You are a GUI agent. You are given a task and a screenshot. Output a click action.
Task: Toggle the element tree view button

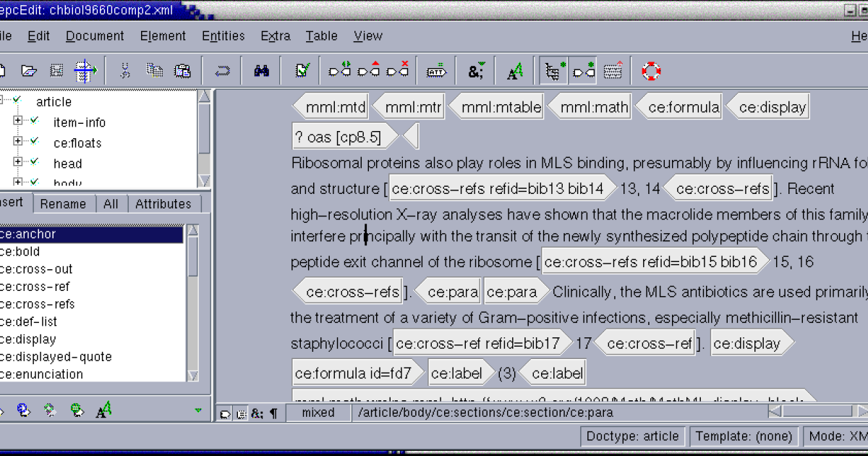[x=555, y=71]
